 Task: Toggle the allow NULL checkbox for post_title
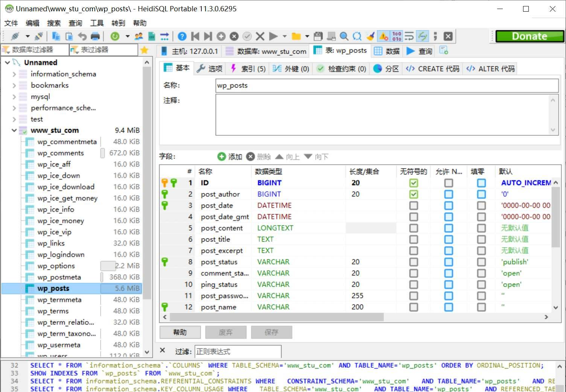(448, 239)
